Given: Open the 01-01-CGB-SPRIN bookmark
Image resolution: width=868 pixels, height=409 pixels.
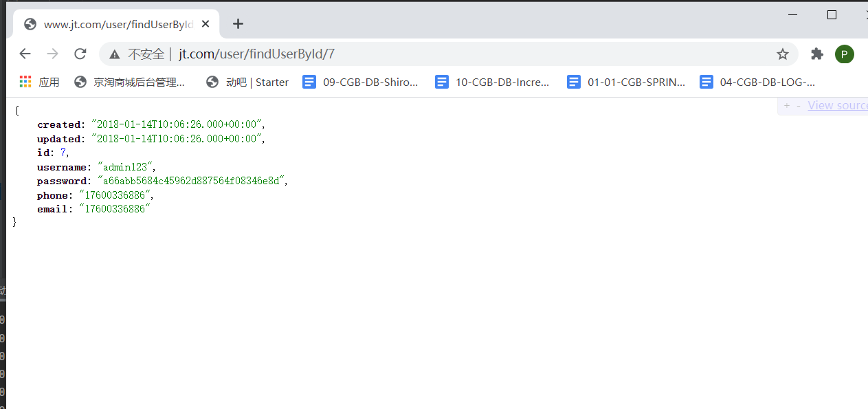Looking at the screenshot, I should coord(626,82).
